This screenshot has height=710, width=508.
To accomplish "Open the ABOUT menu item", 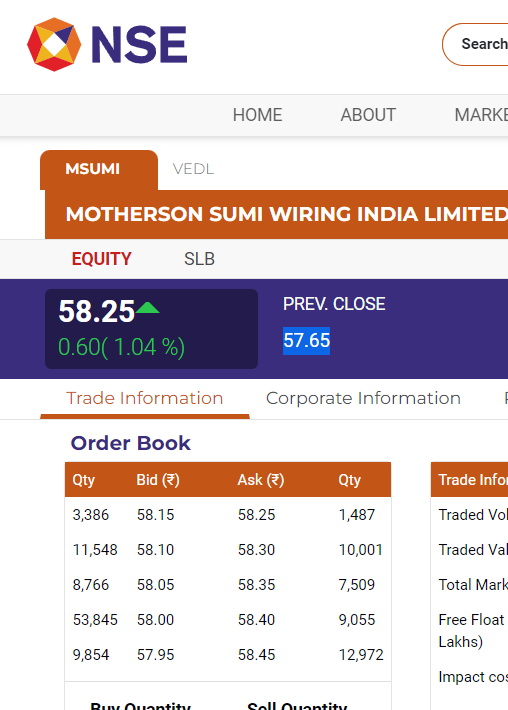I will click(x=368, y=115).
